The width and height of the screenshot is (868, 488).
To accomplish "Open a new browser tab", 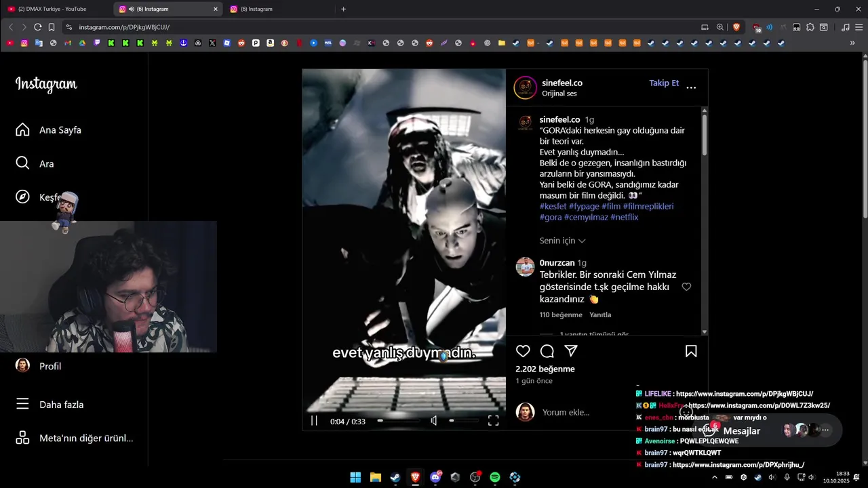I will click(343, 9).
